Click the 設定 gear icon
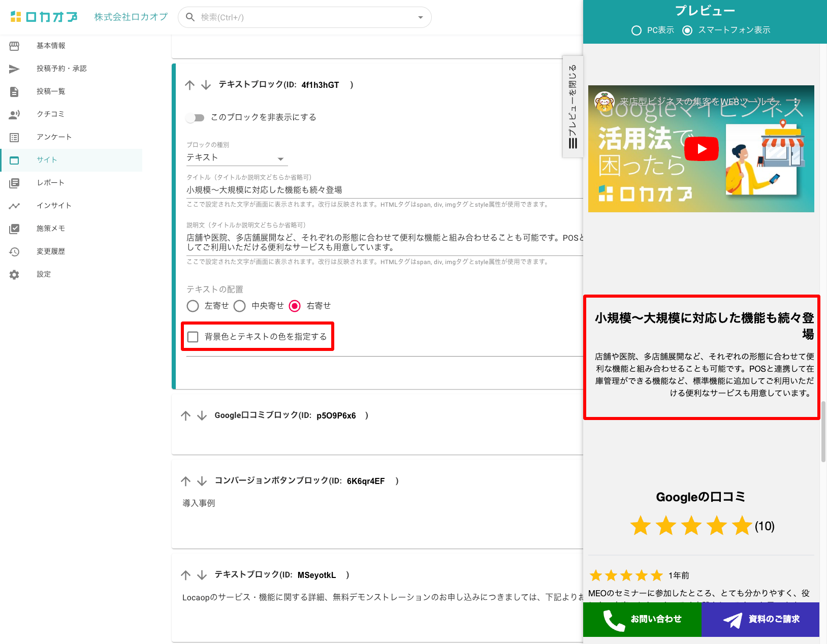827x644 pixels. point(14,275)
